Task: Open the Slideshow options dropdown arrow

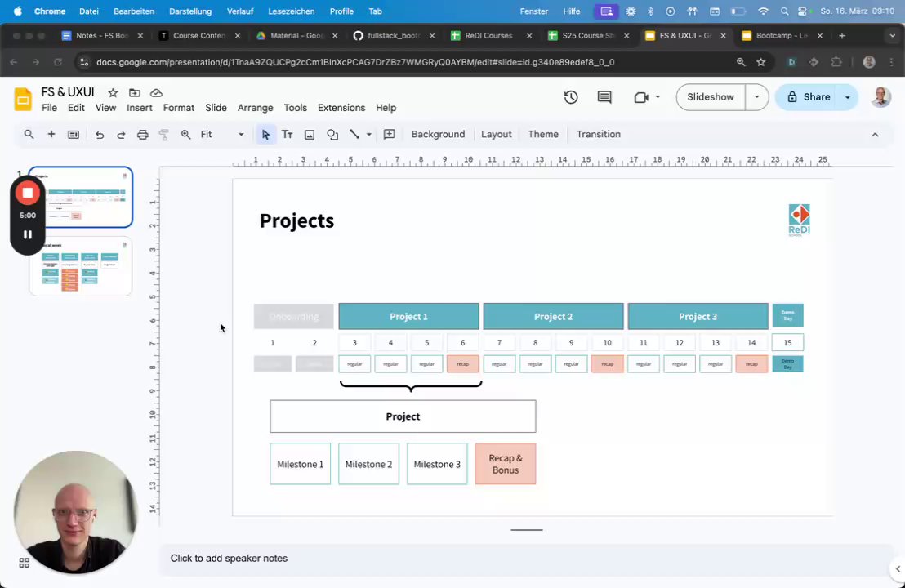Action: [756, 97]
